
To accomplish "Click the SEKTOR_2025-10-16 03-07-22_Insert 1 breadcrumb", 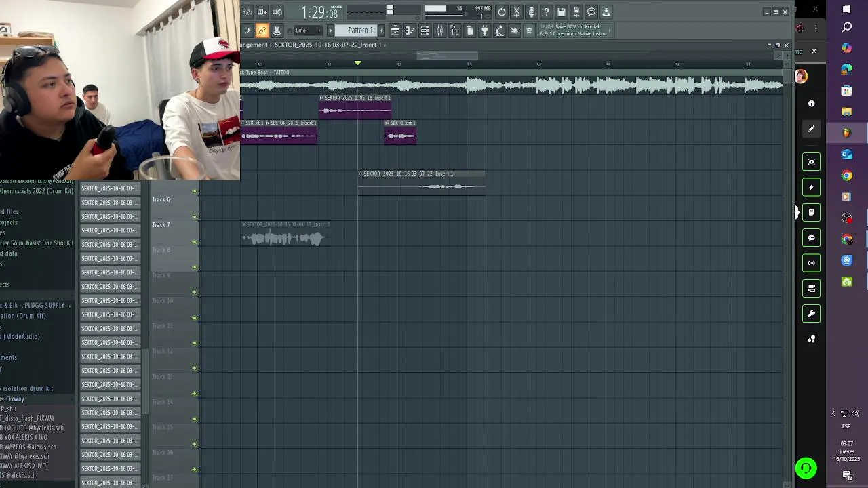I will click(x=328, y=45).
